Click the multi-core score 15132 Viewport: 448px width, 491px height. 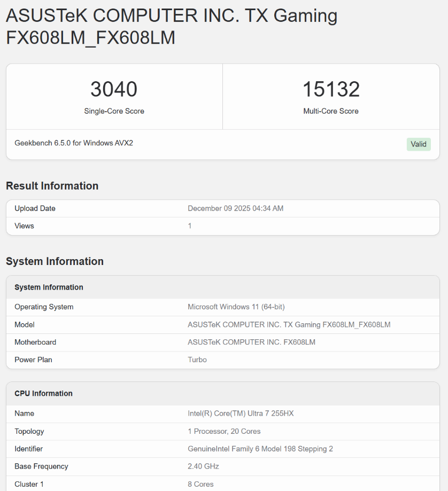pos(331,89)
